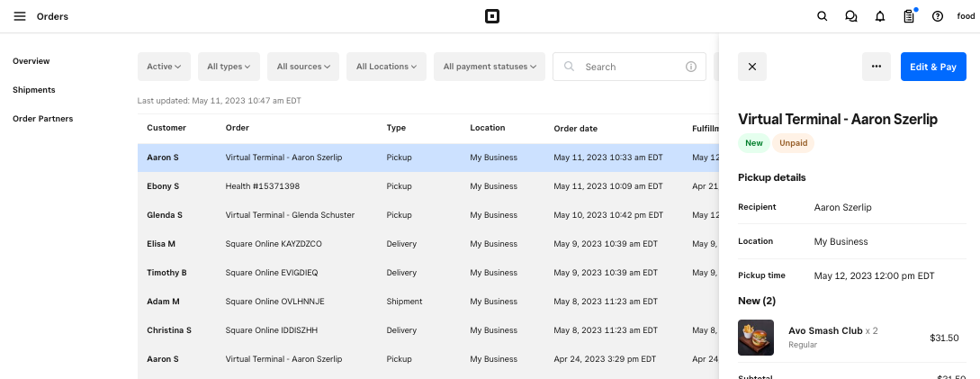
Task: Click the Avo Smash Club item name
Action: point(825,331)
